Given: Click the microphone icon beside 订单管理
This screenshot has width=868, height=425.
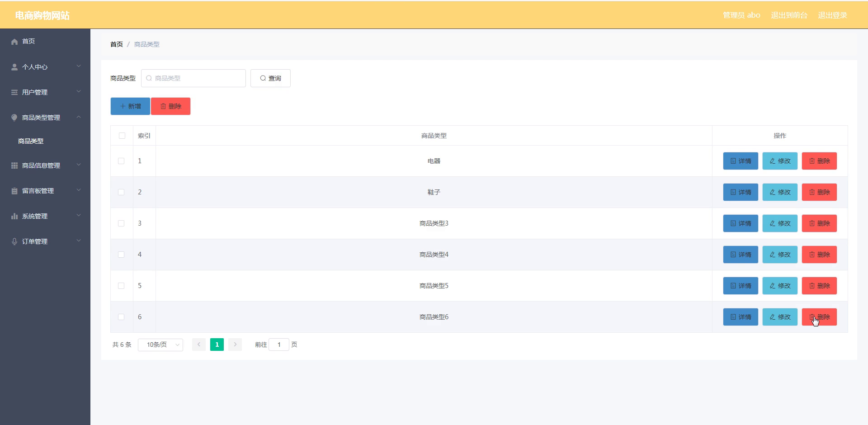Looking at the screenshot, I should [14, 241].
